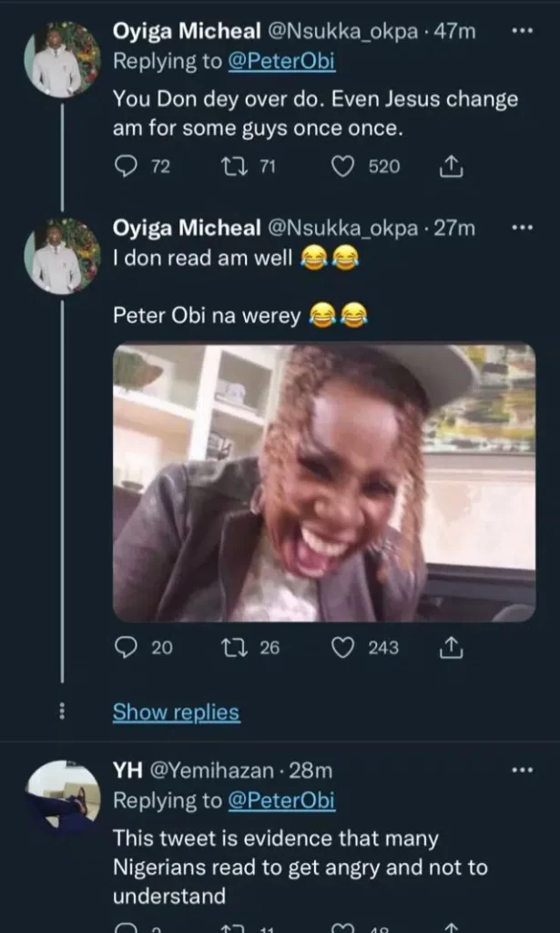Share the first Oyiga Micheal tweet

(452, 167)
